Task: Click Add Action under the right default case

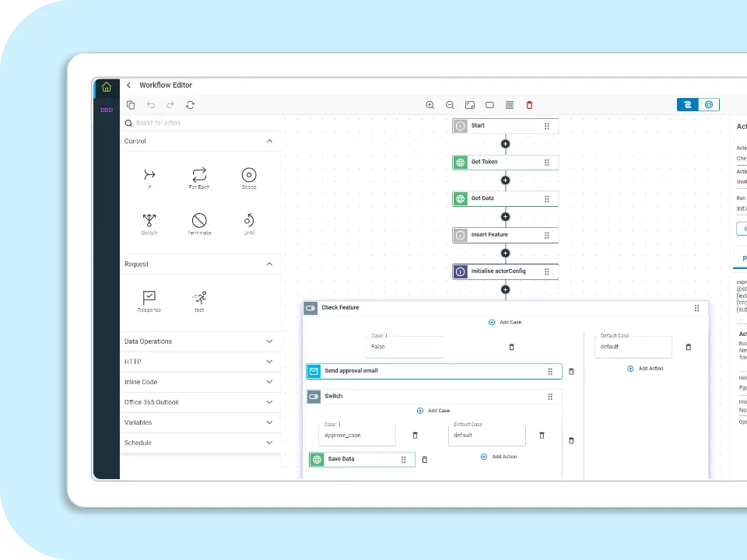Action: 645,369
